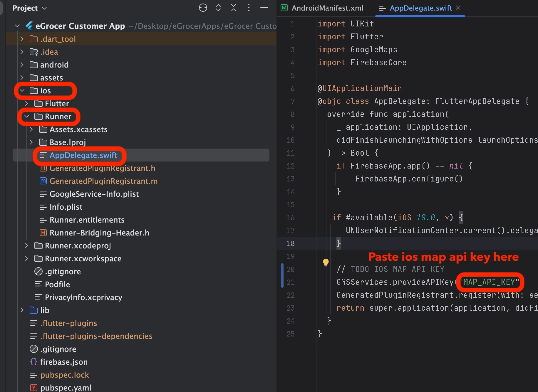Viewport: 538px width, 392px height.
Task: Collapse the eGrocer Customer App root node
Action: pyautogui.click(x=17, y=26)
